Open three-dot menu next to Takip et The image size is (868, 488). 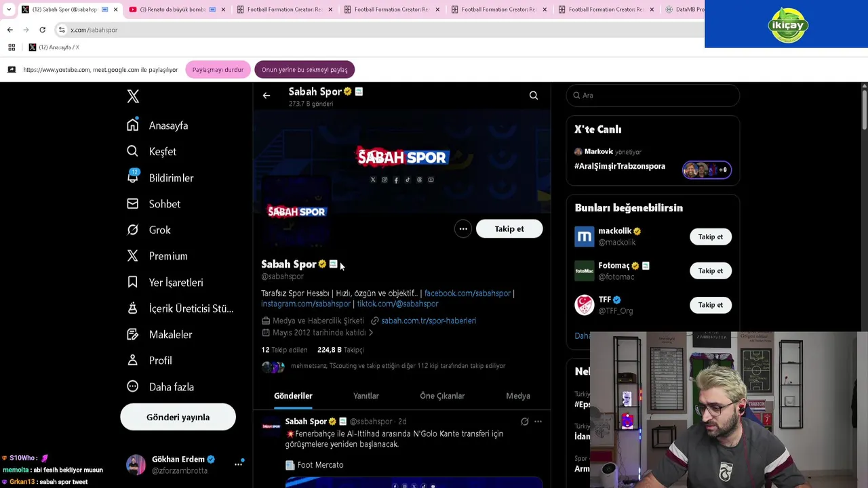463,229
